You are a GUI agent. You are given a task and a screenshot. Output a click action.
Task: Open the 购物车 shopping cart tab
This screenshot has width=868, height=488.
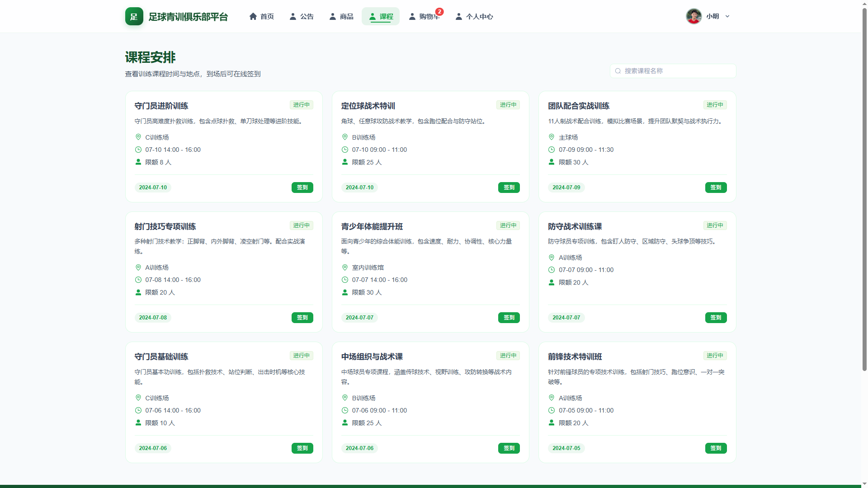[x=425, y=16]
